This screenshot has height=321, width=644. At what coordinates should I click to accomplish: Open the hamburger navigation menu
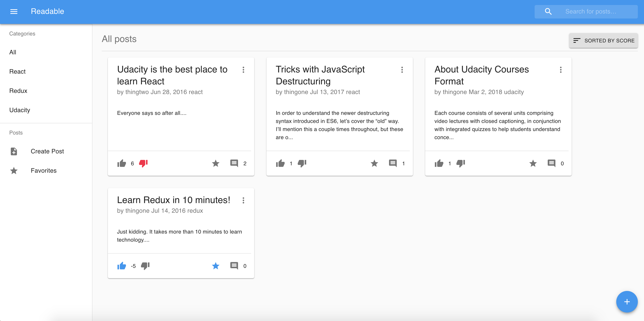pyautogui.click(x=14, y=12)
